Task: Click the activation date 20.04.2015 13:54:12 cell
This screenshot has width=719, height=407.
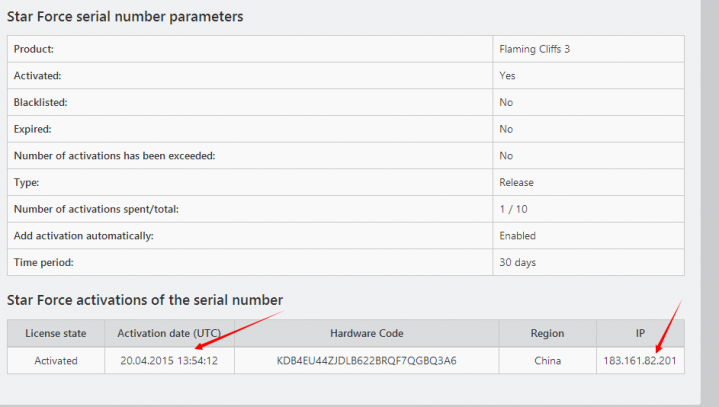Action: coord(169,360)
